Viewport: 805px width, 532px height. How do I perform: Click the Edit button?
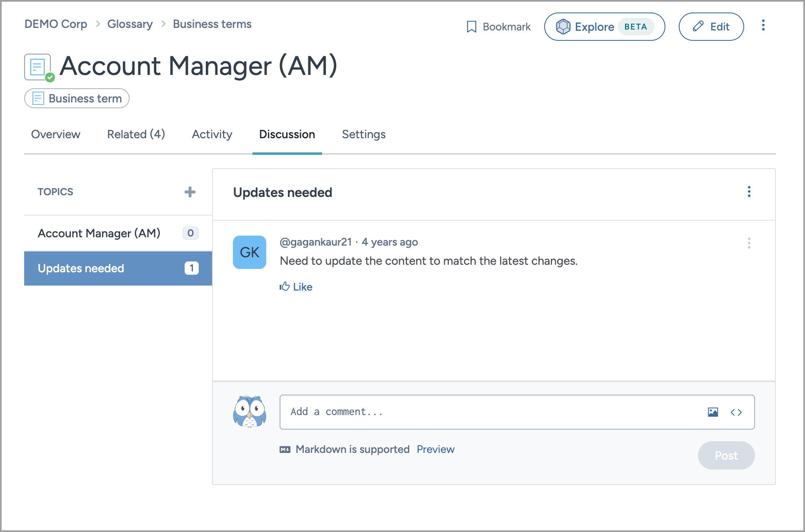[x=711, y=27]
